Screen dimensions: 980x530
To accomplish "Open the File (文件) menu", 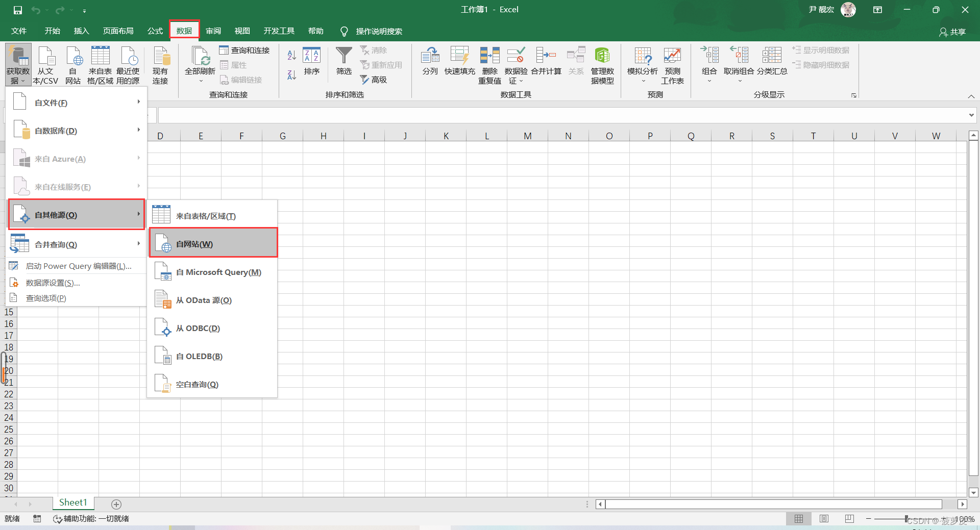I will (19, 31).
